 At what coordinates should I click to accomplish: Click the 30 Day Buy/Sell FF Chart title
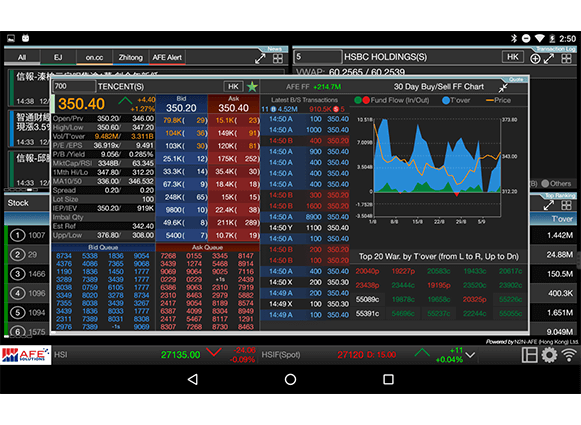click(439, 87)
